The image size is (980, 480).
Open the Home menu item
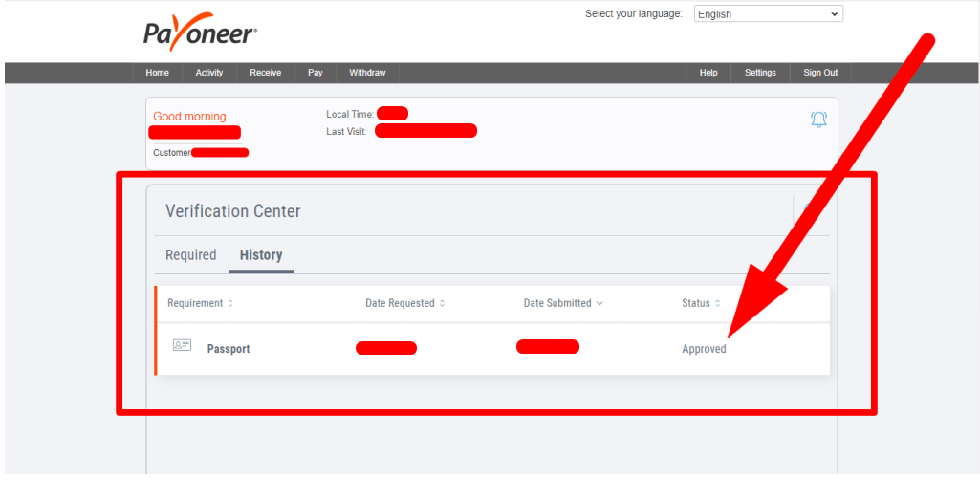[157, 73]
